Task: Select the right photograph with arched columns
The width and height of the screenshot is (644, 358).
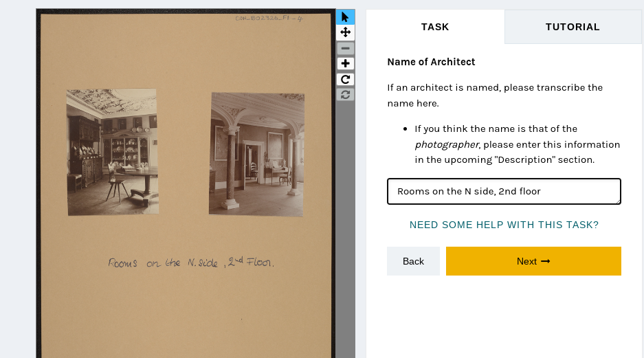Action: coord(256,155)
